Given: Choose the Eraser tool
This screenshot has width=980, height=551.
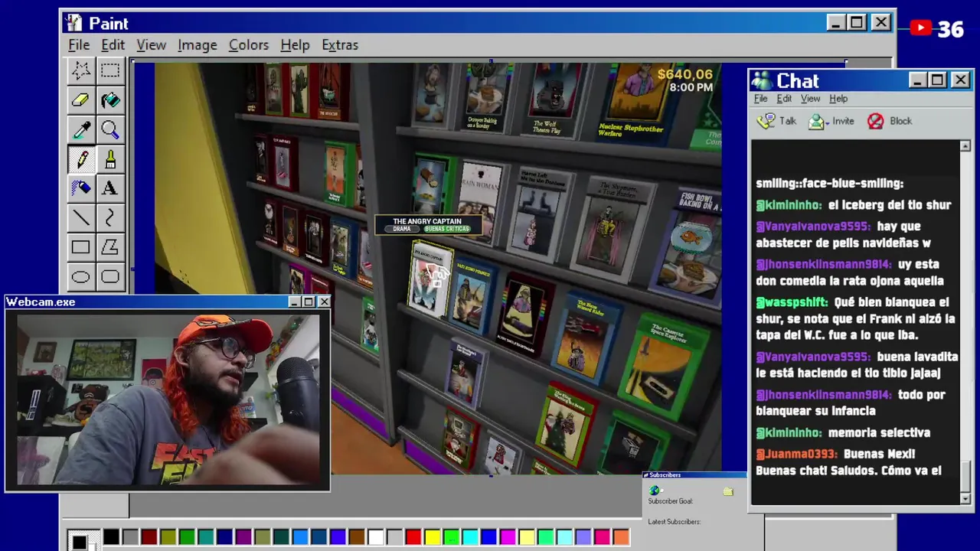Looking at the screenshot, I should 80,100.
